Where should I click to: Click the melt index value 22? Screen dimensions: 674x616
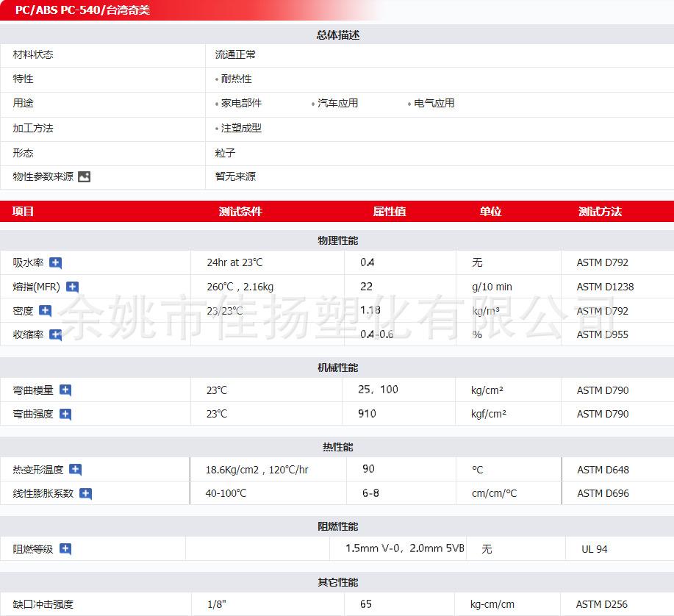[366, 286]
